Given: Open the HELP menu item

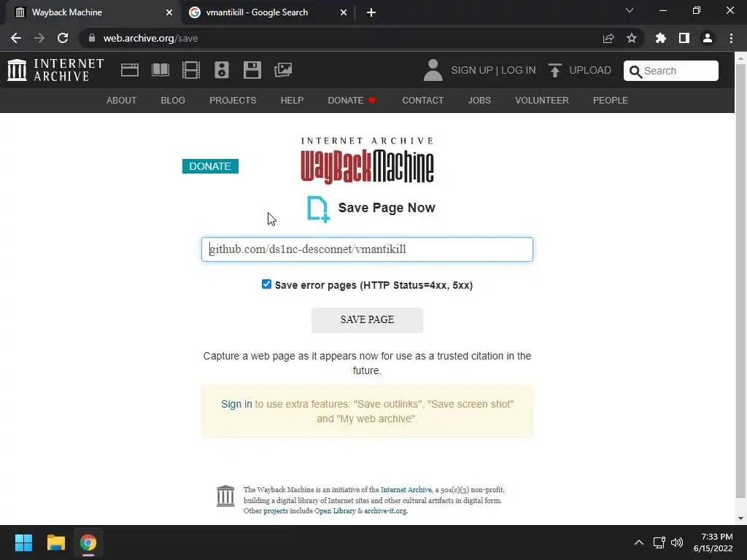Looking at the screenshot, I should pyautogui.click(x=292, y=101).
